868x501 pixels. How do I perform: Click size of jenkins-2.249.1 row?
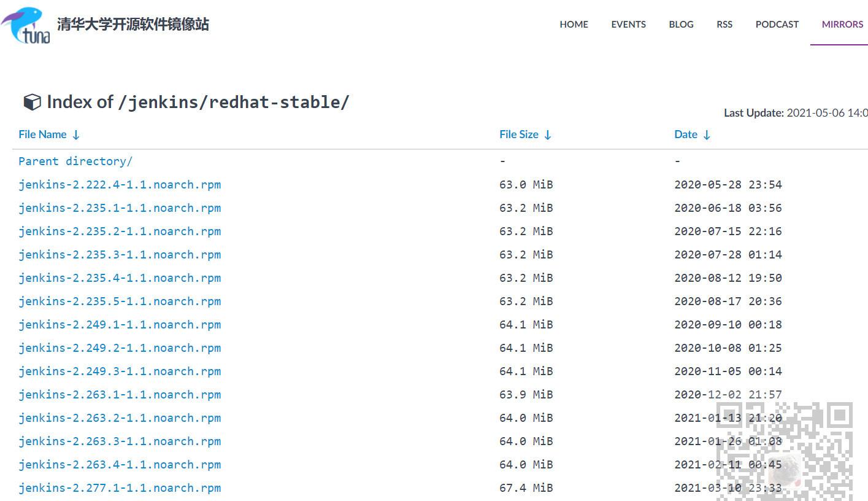526,324
